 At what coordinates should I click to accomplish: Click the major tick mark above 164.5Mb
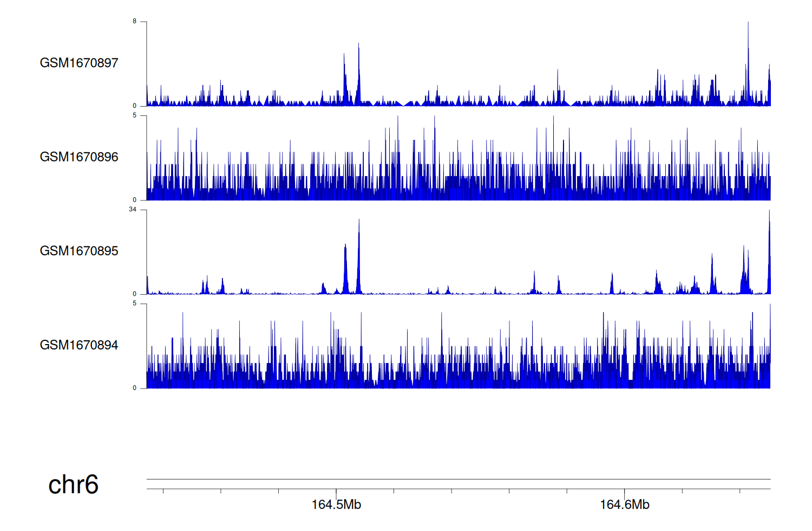coord(336,493)
